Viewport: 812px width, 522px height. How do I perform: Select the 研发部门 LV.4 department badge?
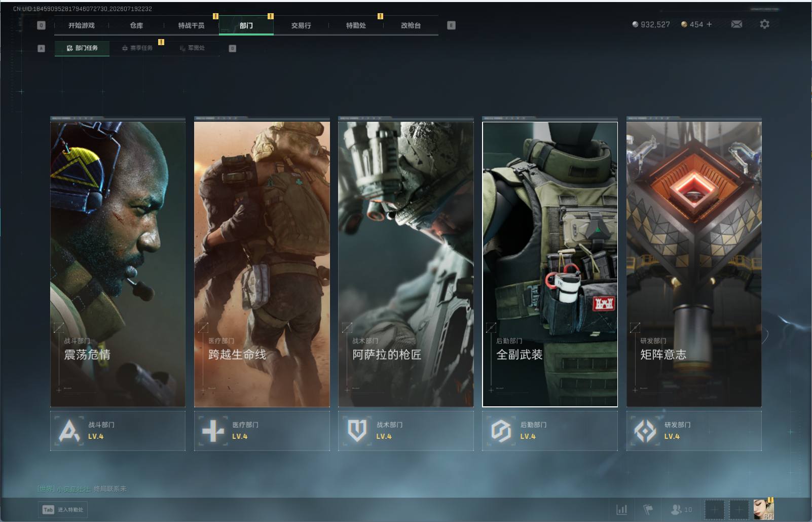(694, 431)
